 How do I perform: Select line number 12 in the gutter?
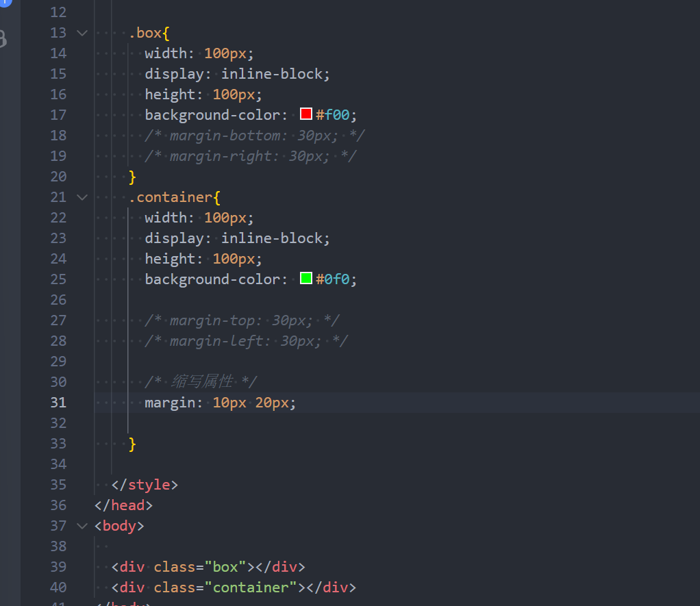(x=58, y=12)
